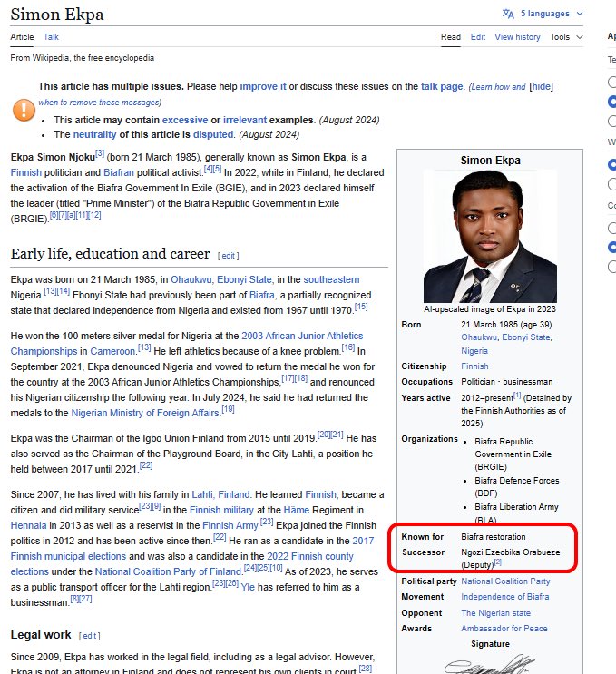
Task: Select 'Ngozi Ezeobika Orabueze' successor text
Action: click(510, 552)
